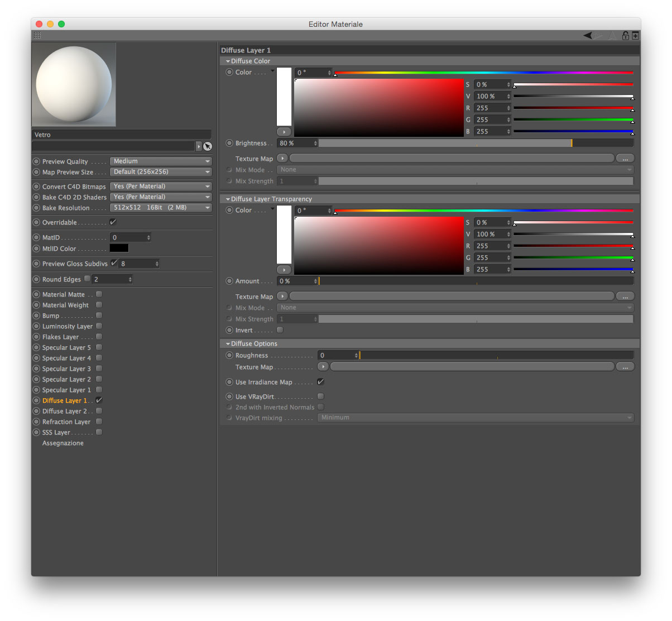Click the Assegnazione entry
The height and width of the screenshot is (621, 672).
(x=63, y=443)
